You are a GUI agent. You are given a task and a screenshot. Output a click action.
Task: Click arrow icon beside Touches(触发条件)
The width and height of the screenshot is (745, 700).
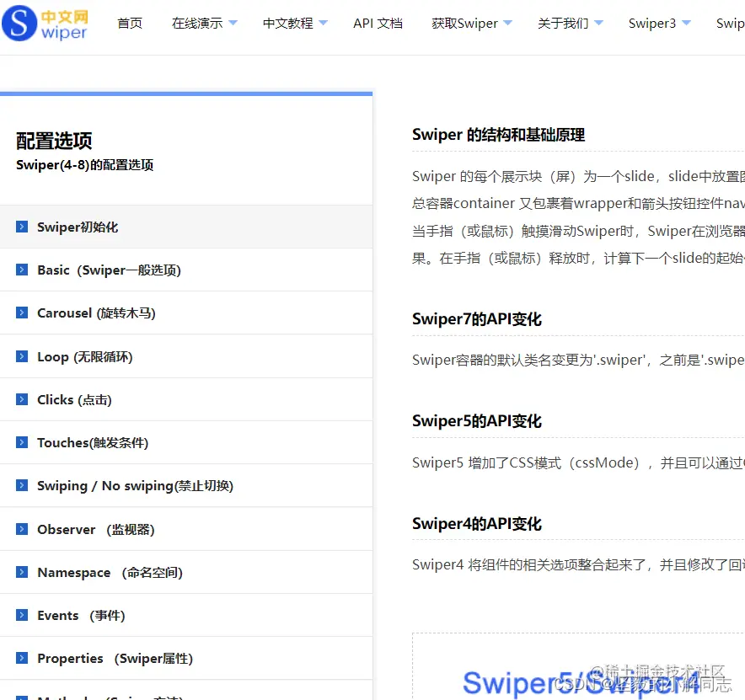(22, 442)
